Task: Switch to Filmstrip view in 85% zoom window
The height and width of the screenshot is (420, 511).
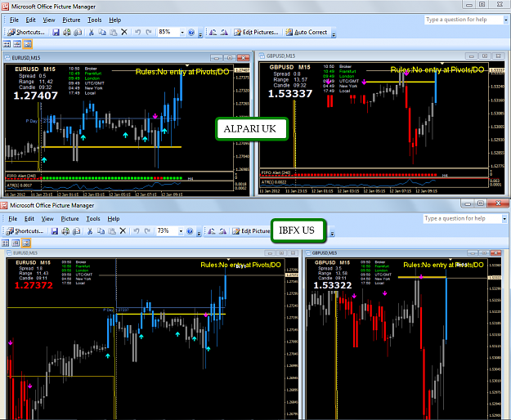Action: pos(17,44)
